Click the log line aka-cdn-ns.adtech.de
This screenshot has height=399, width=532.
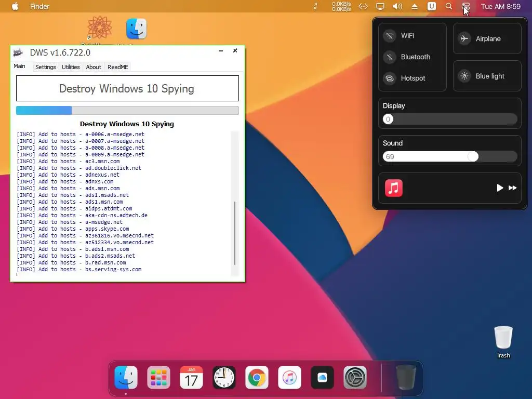tap(82, 215)
